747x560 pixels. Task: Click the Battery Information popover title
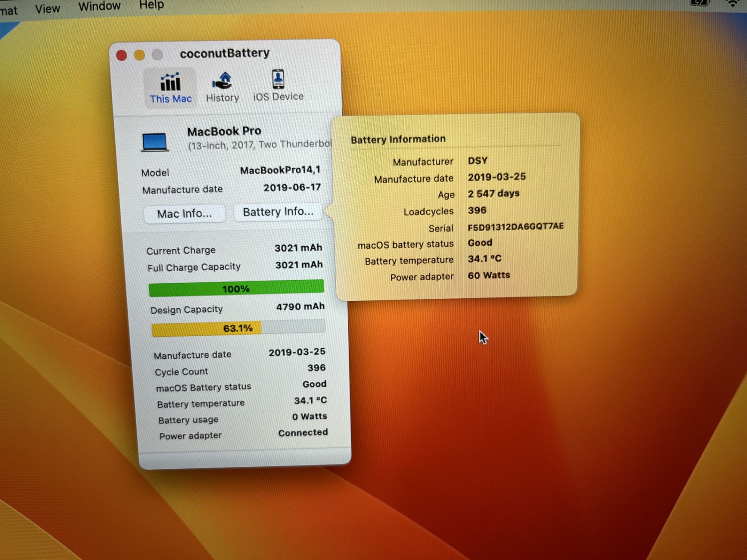pyautogui.click(x=398, y=140)
